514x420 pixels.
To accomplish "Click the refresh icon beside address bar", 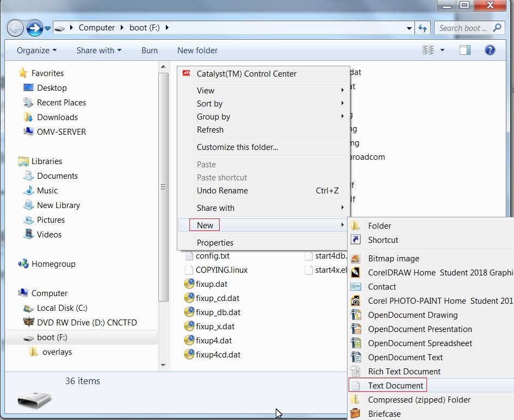I will point(423,28).
